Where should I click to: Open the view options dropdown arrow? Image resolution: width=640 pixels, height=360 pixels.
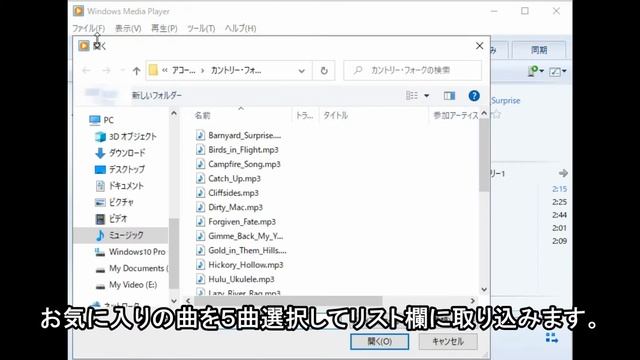[x=427, y=96]
